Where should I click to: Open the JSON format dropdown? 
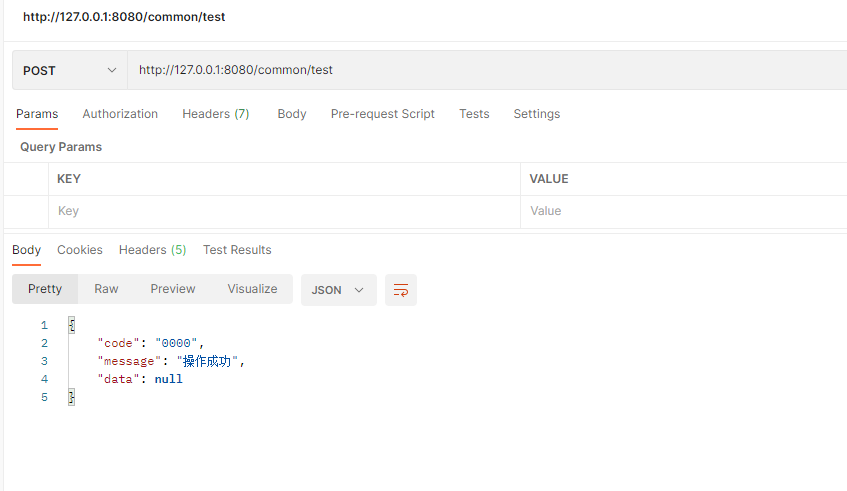338,290
